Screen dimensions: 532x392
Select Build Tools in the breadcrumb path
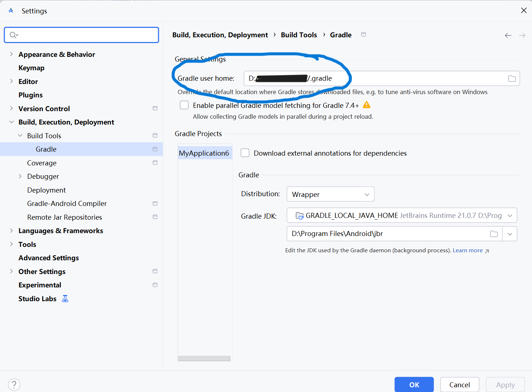299,35
